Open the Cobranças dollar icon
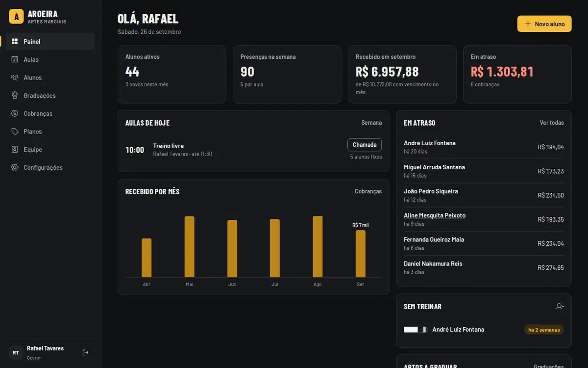The height and width of the screenshot is (368, 588). (x=15, y=113)
